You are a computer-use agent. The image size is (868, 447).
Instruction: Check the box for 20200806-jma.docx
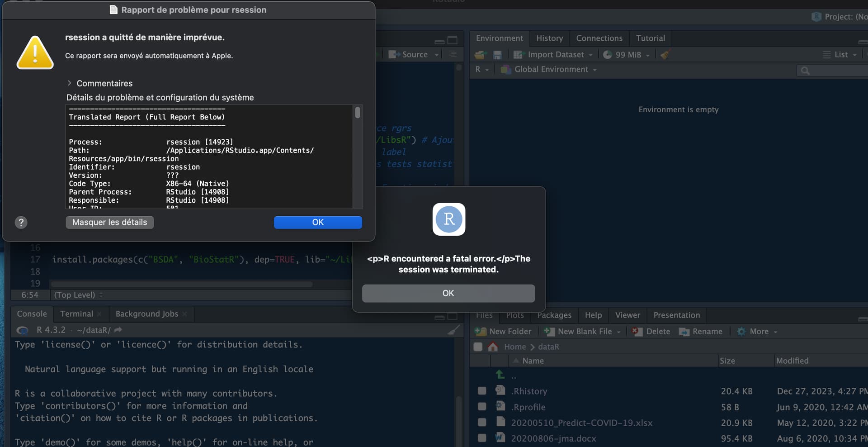coord(482,438)
